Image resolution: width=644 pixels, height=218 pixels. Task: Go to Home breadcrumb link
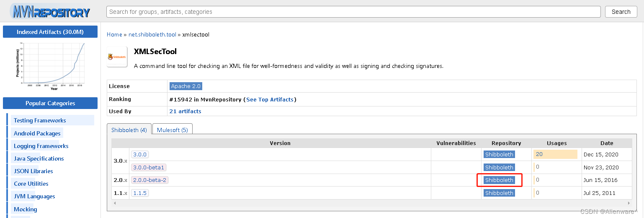[x=114, y=34]
